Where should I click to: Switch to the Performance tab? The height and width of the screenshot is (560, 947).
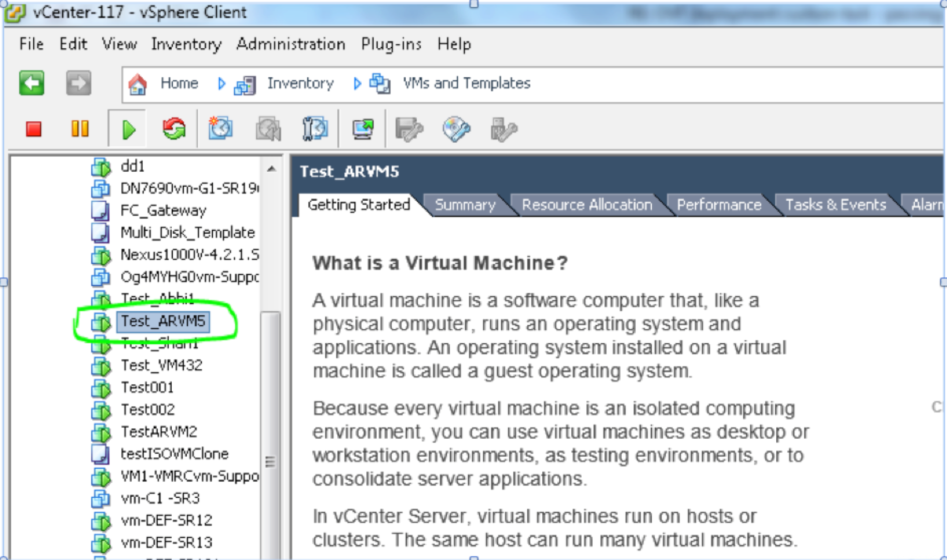[719, 205]
